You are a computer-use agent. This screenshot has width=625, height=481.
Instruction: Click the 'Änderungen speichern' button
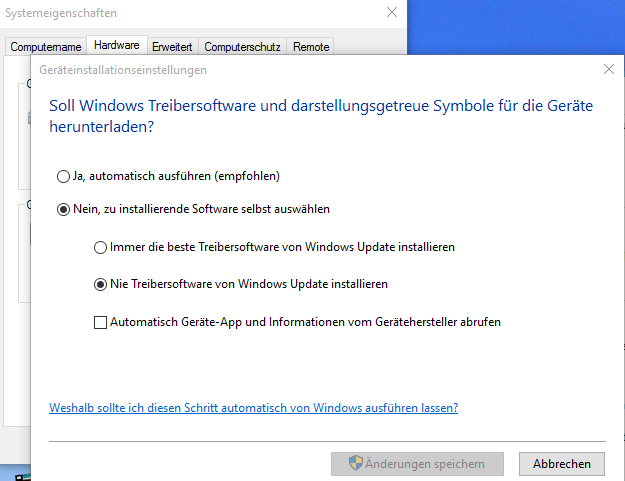pyautogui.click(x=417, y=464)
